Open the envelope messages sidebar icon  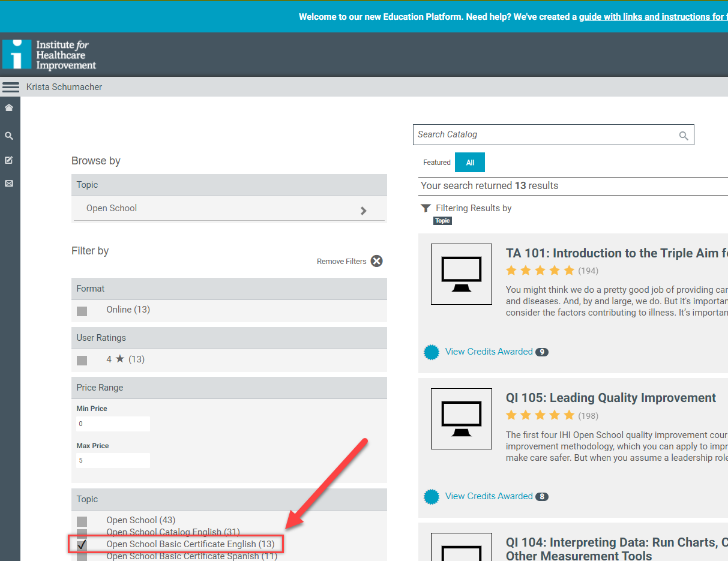[9, 184]
